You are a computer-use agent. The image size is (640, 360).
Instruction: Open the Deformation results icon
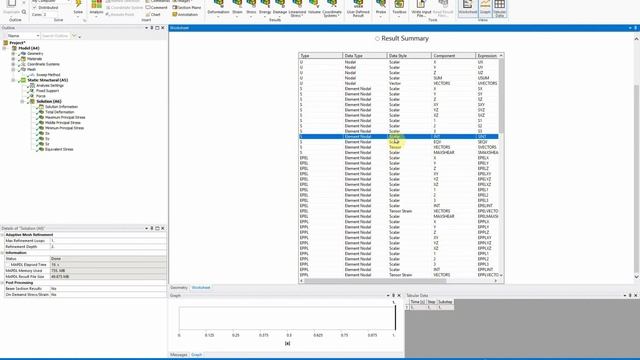[x=218, y=4]
